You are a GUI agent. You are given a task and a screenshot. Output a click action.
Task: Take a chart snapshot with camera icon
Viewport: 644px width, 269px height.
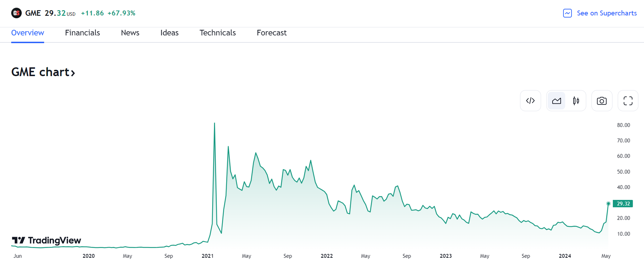pyautogui.click(x=602, y=101)
